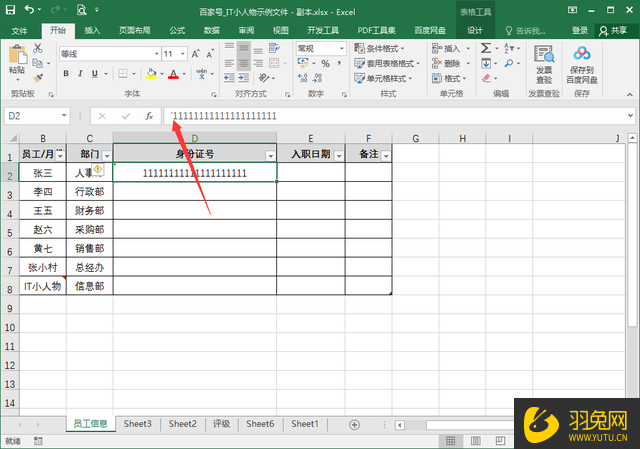Click the Fill down icon
The width and height of the screenshot is (640, 449).
pos(486,63)
